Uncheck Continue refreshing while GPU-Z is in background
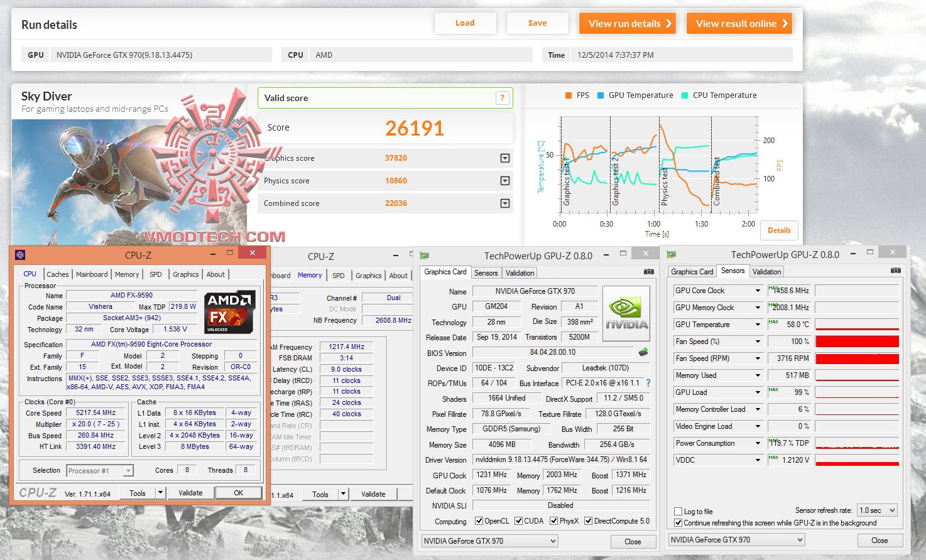Viewport: 926px width, 560px height. click(678, 522)
